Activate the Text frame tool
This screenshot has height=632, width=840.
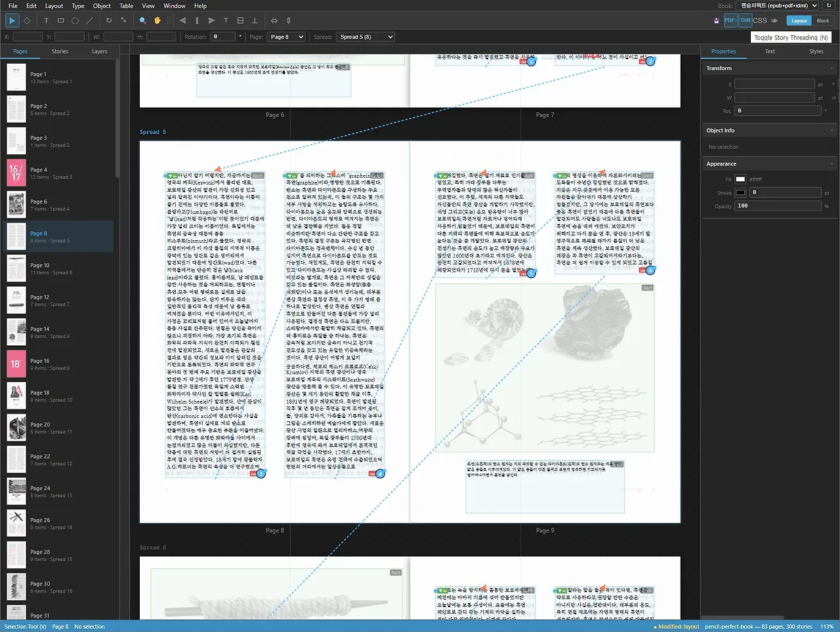point(46,20)
